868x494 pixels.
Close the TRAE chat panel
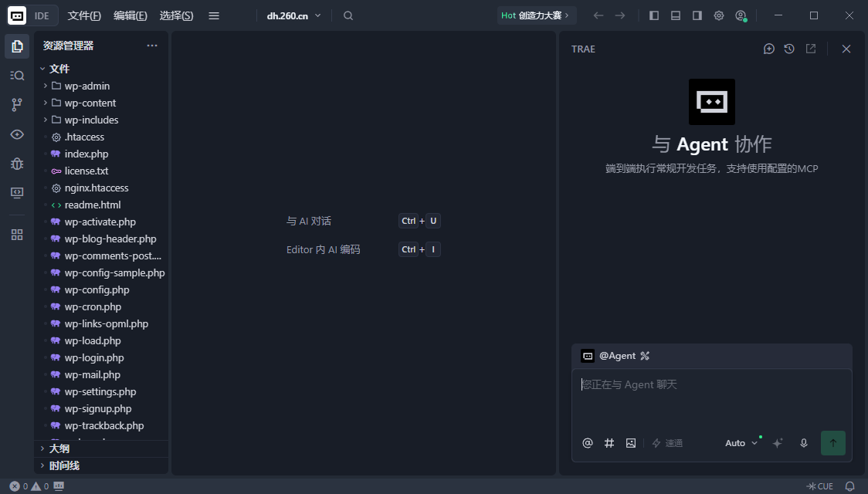[846, 49]
